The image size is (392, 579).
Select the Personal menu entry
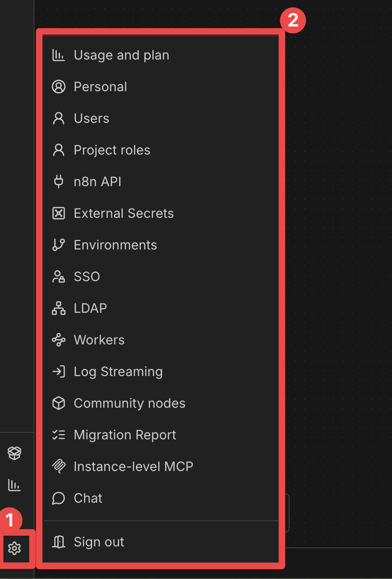click(x=100, y=87)
